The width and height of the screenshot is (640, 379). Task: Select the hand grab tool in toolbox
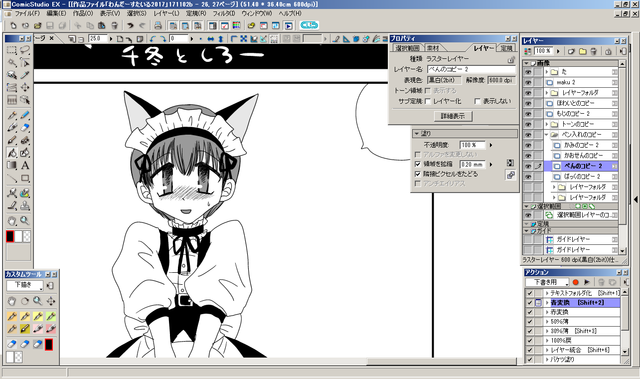(12, 221)
